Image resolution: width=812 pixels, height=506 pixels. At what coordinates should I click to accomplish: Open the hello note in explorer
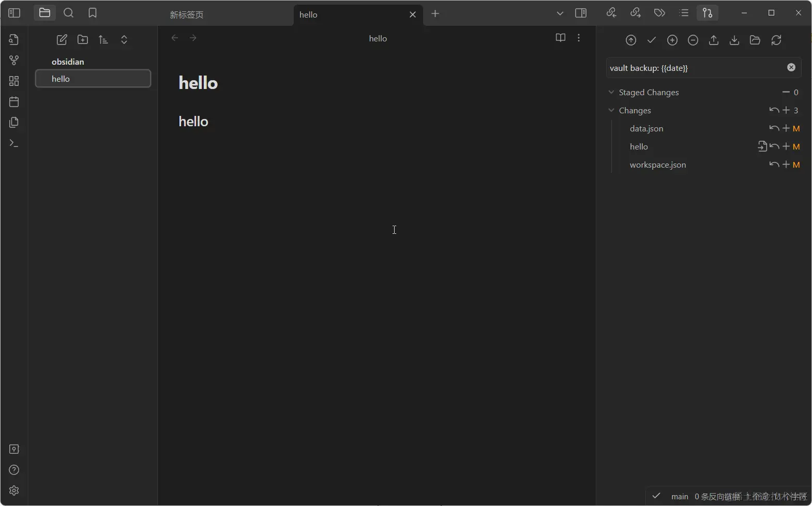pyautogui.click(x=93, y=79)
